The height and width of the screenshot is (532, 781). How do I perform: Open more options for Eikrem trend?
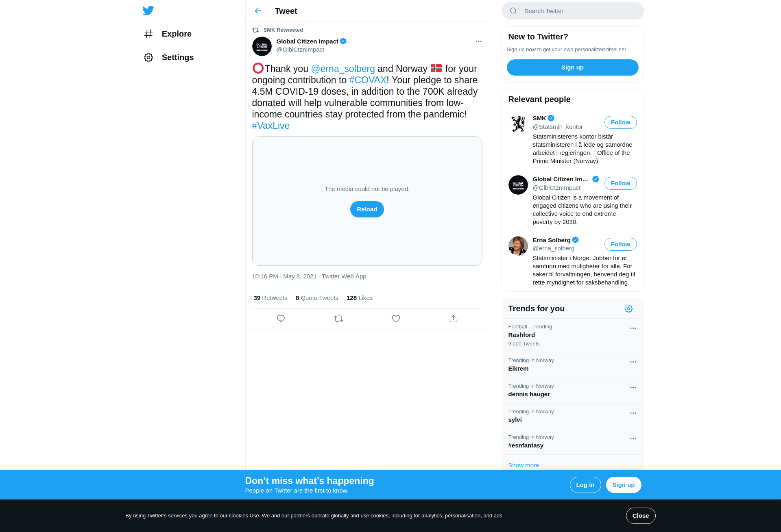tap(633, 362)
